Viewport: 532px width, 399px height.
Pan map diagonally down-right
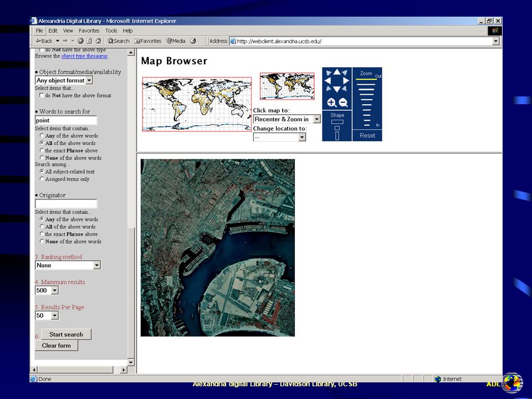(345, 89)
